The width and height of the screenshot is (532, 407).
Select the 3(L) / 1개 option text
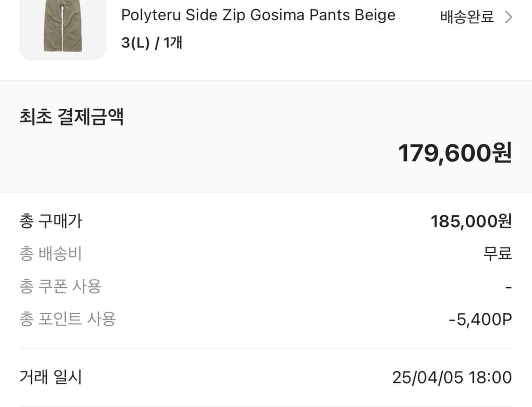point(152,42)
